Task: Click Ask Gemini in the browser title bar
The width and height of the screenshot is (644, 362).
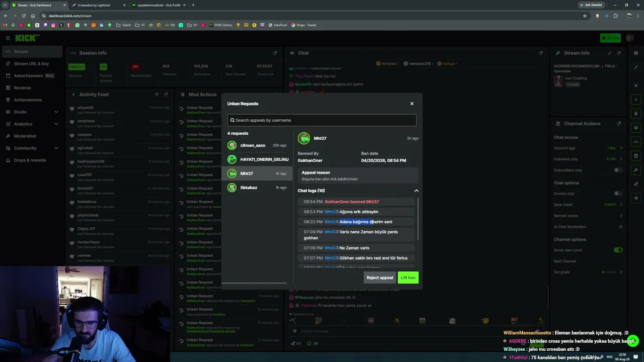Action: pyautogui.click(x=591, y=5)
